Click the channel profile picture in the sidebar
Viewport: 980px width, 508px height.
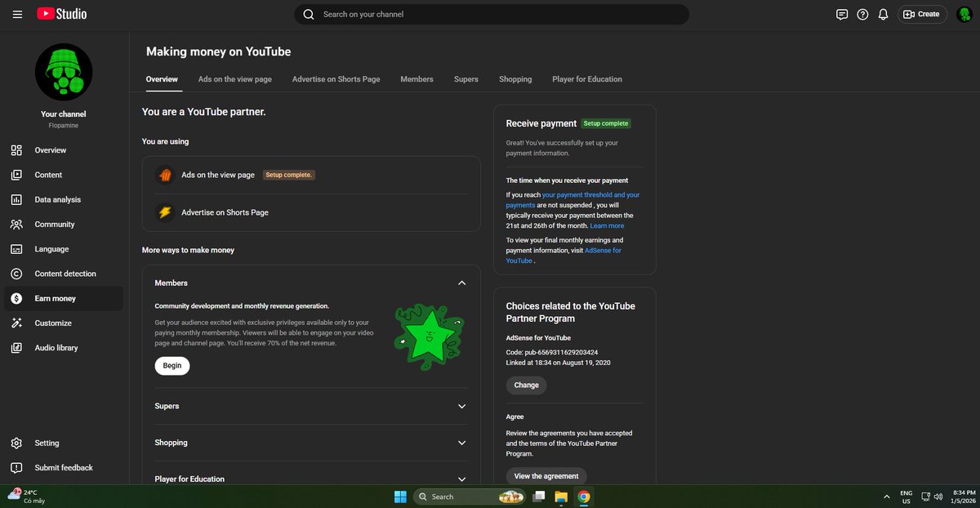[x=64, y=72]
